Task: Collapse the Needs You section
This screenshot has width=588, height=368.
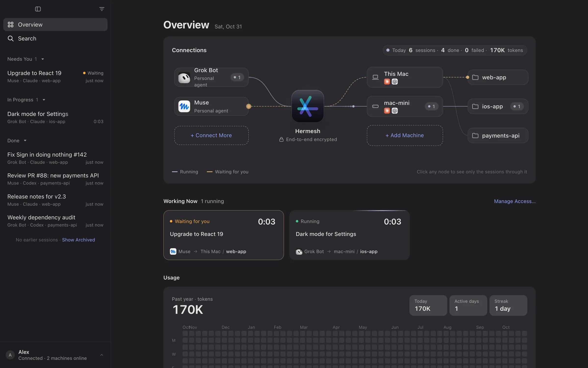Action: 43,59
